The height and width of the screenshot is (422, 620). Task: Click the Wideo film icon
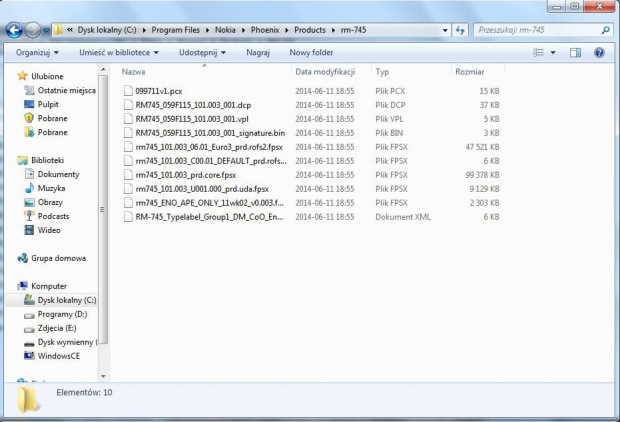29,230
